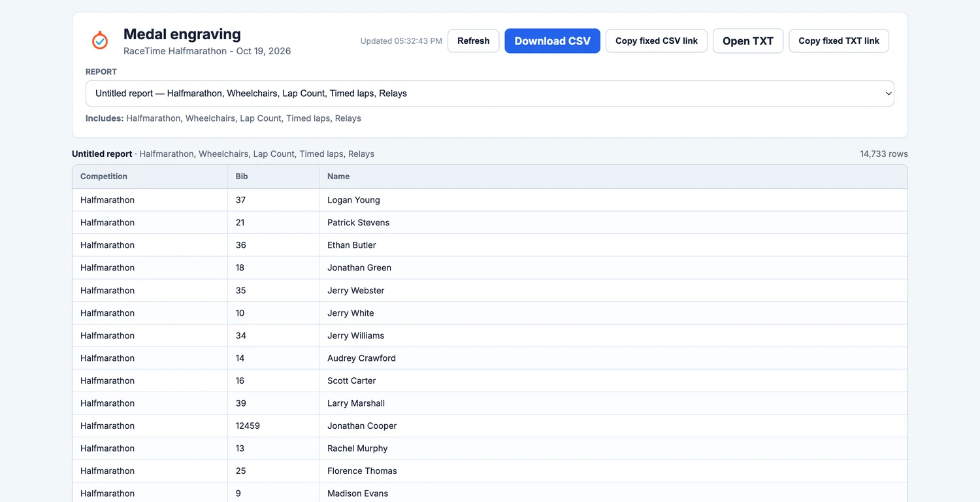Copy the fixed TXT link
The image size is (980, 502).
pos(839,41)
